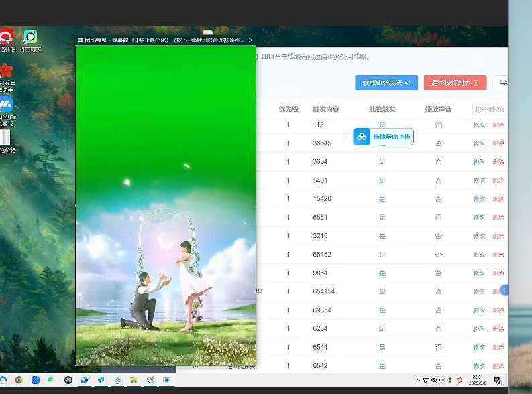Click the 触发内容 column header
The image size is (532, 394).
[326, 109]
